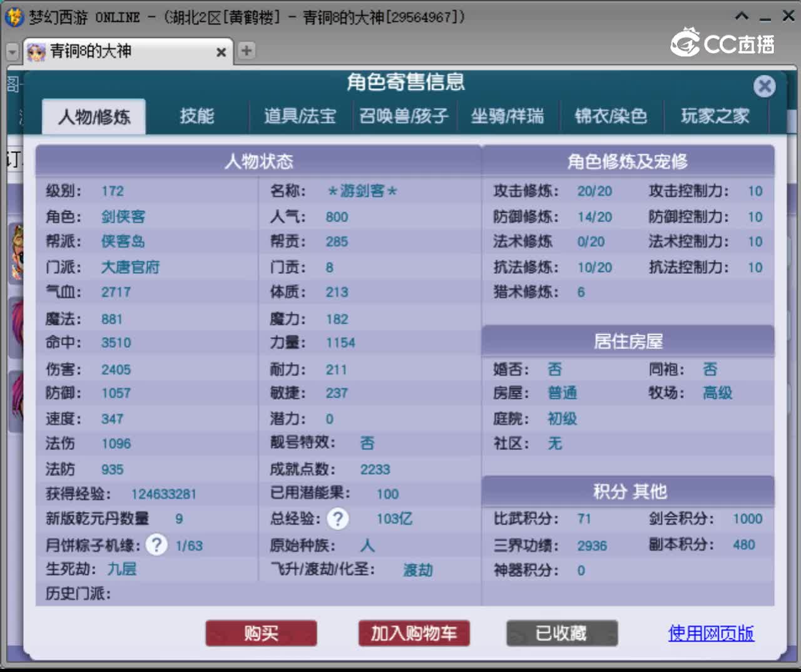801x672 pixels.
Task: Click the 气血 value 2717
Action: [x=116, y=292]
